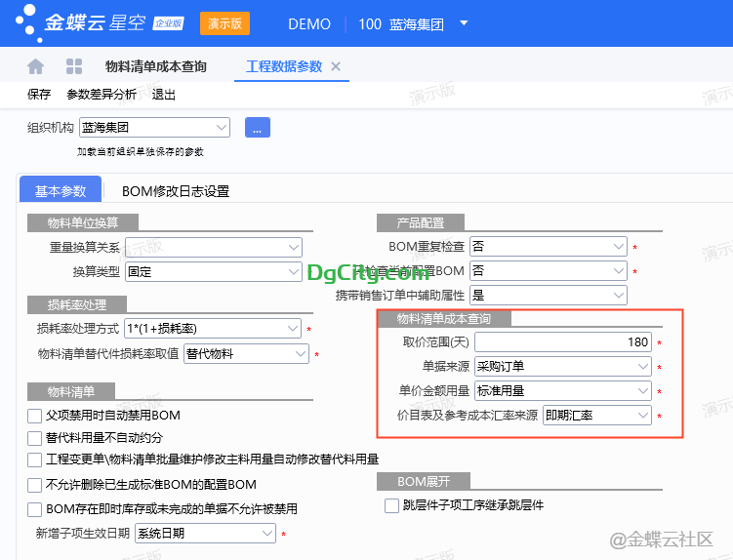Viewport: 733px width, 560px height.
Task: Switch to 物料清单成本查询 tab
Action: click(155, 66)
